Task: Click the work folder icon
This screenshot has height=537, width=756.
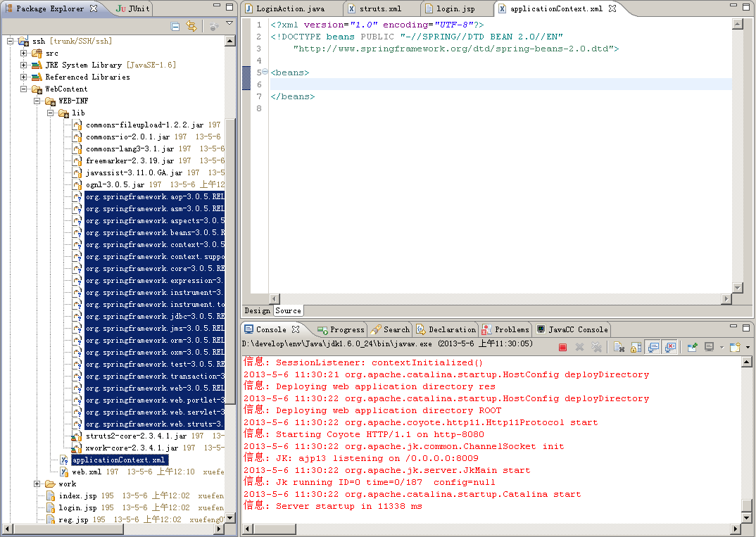Action: point(50,484)
